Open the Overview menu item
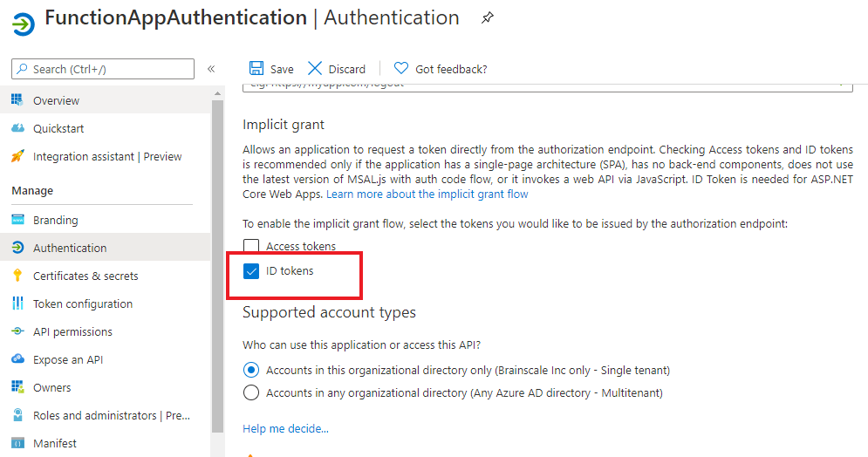 106,100
